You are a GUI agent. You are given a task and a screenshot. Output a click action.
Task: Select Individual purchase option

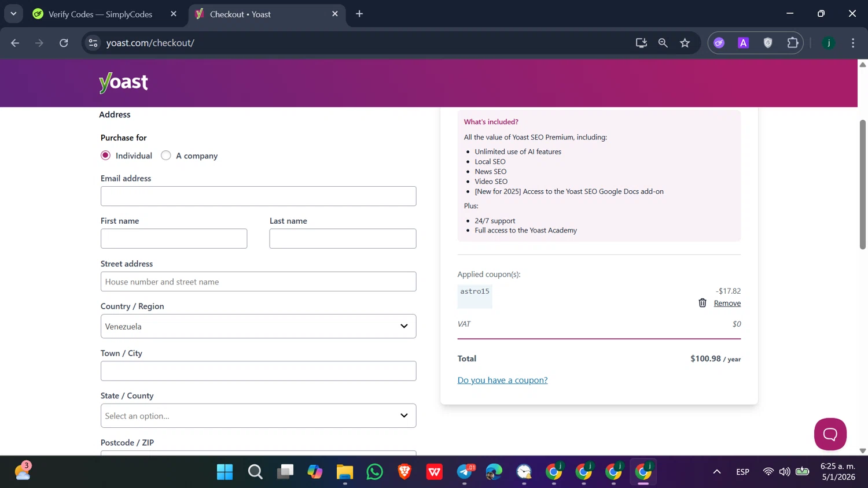coord(105,156)
